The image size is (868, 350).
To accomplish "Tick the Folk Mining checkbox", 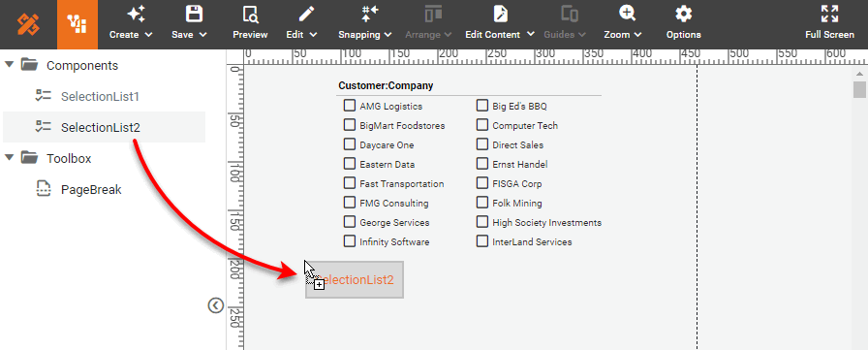I will coord(482,202).
